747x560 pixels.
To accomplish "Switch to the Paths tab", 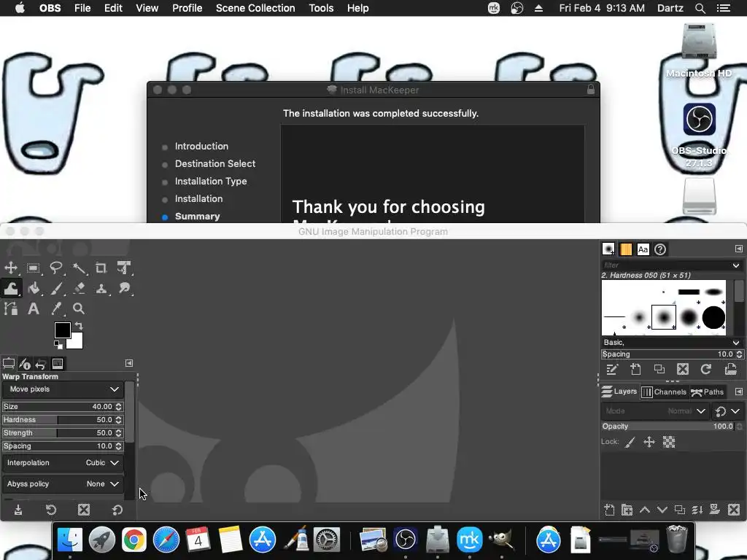I will 708,392.
